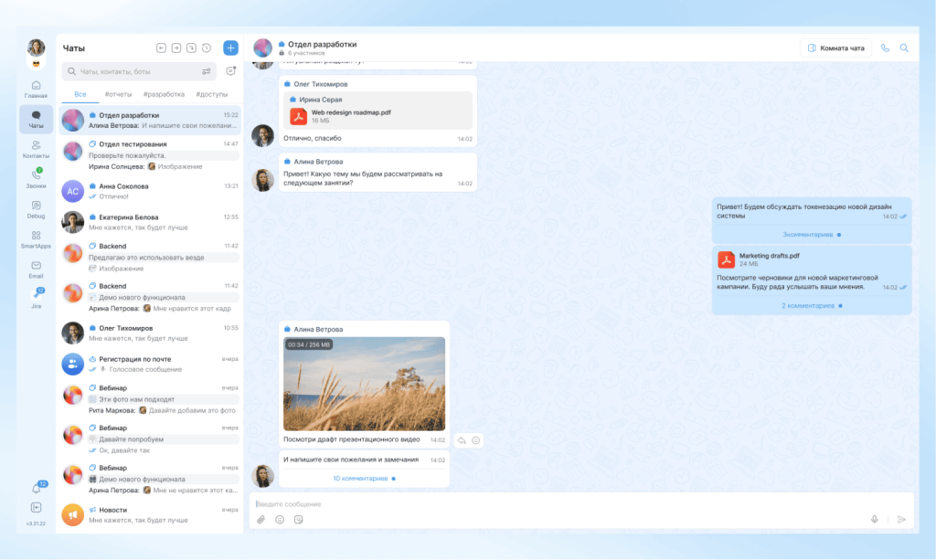Click the Комната чата button
This screenshot has height=560, width=936.
835,48
